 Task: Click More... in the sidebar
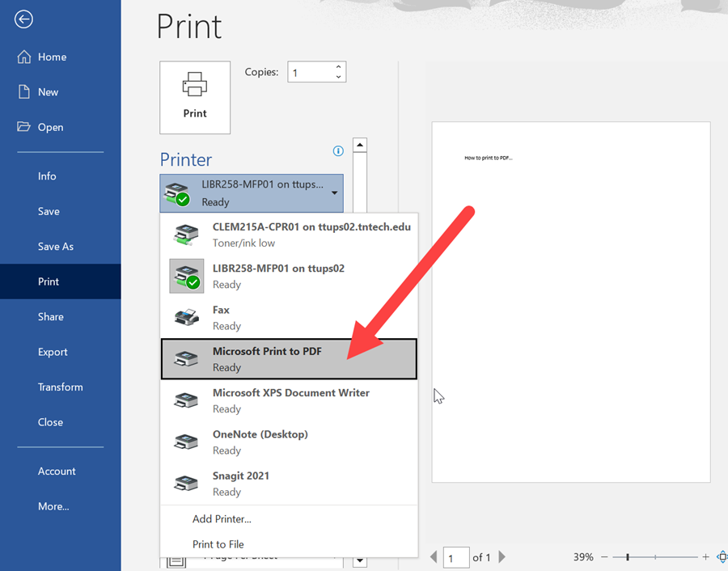61,506
